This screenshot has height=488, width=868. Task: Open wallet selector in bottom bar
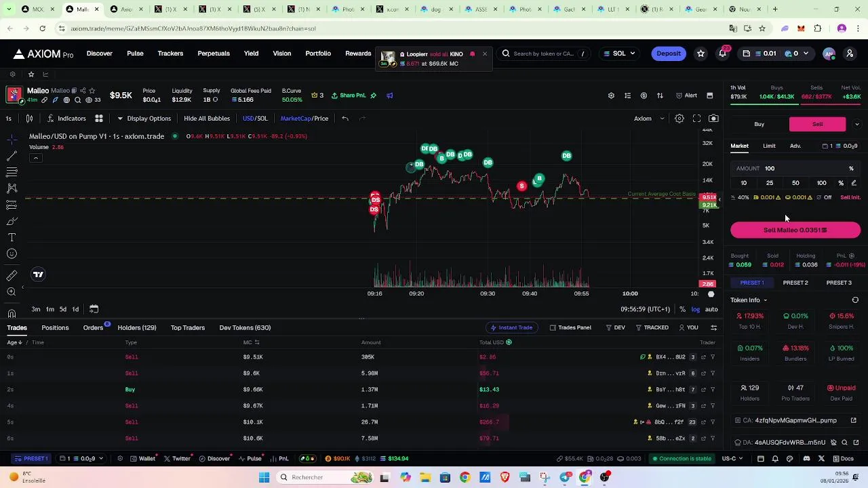(82, 459)
